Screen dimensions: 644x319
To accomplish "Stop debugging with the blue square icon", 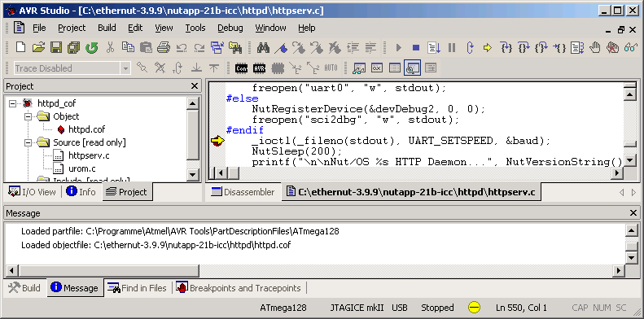I will (416, 48).
